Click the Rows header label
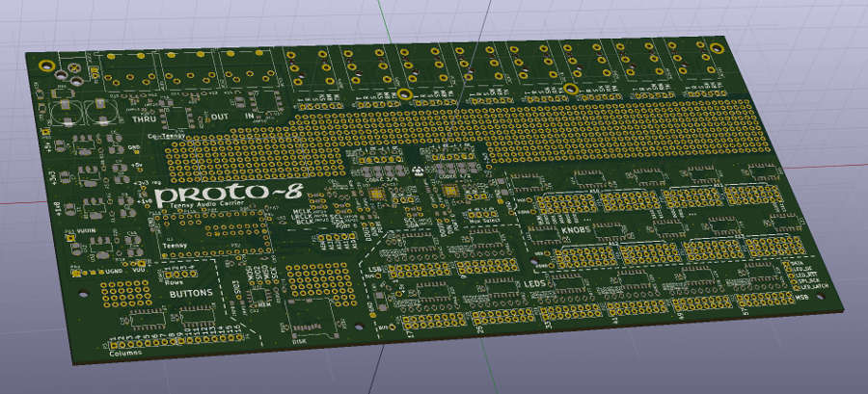Image resolution: width=868 pixels, height=394 pixels. 174,282
